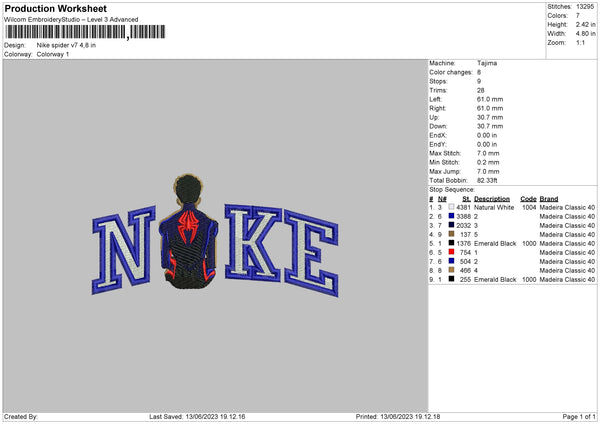The height and width of the screenshot is (424, 600).
Task: Click the code '1004' in row 1
Action: point(529,207)
